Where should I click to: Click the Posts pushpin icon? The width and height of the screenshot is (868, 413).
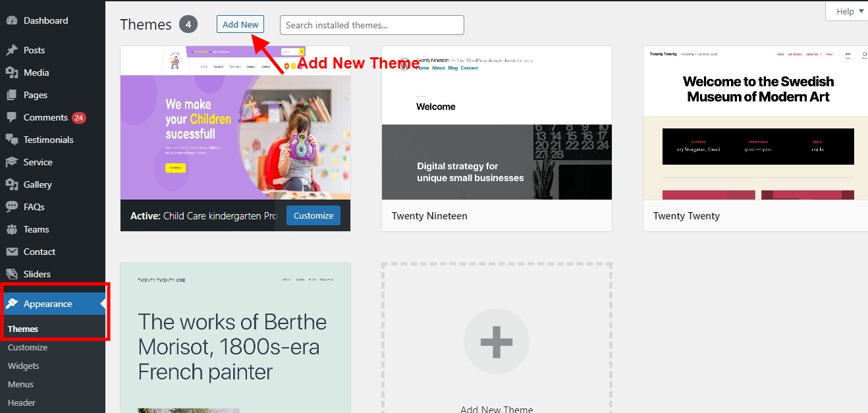point(12,50)
